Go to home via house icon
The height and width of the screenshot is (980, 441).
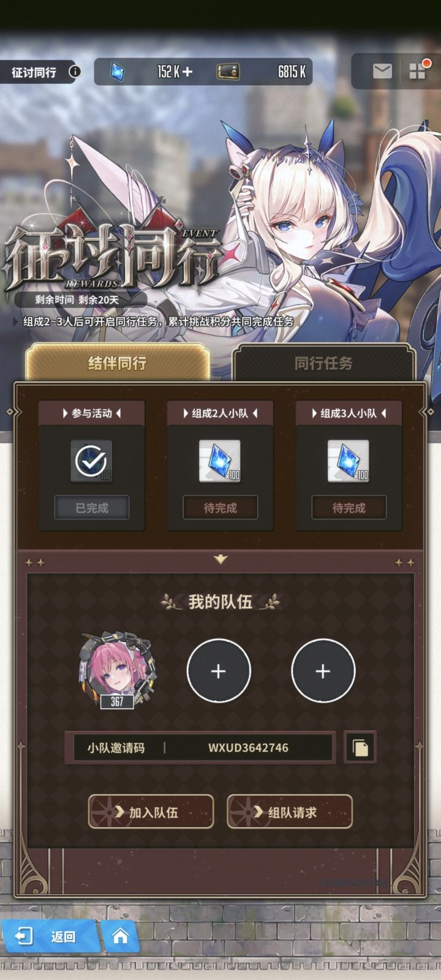(x=120, y=937)
